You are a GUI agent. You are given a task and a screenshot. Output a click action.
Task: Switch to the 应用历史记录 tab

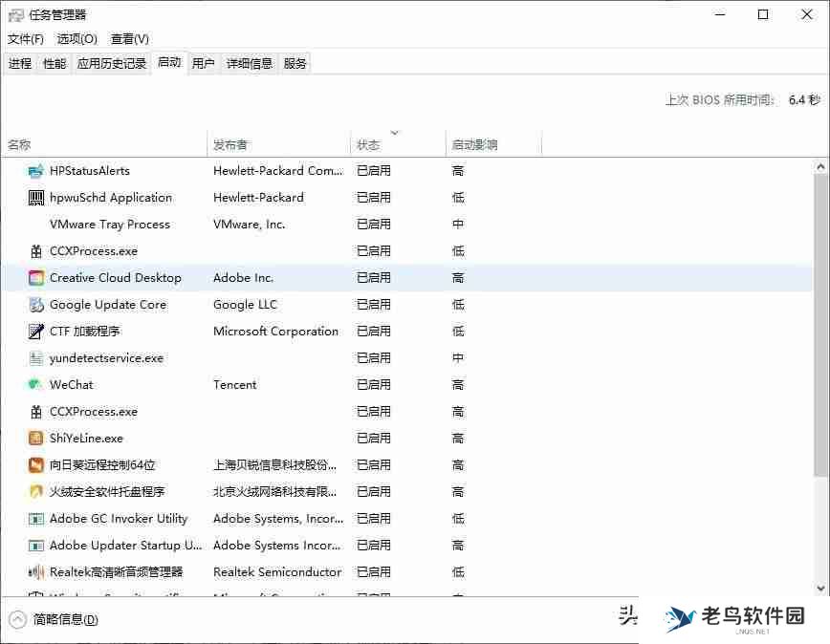click(112, 64)
